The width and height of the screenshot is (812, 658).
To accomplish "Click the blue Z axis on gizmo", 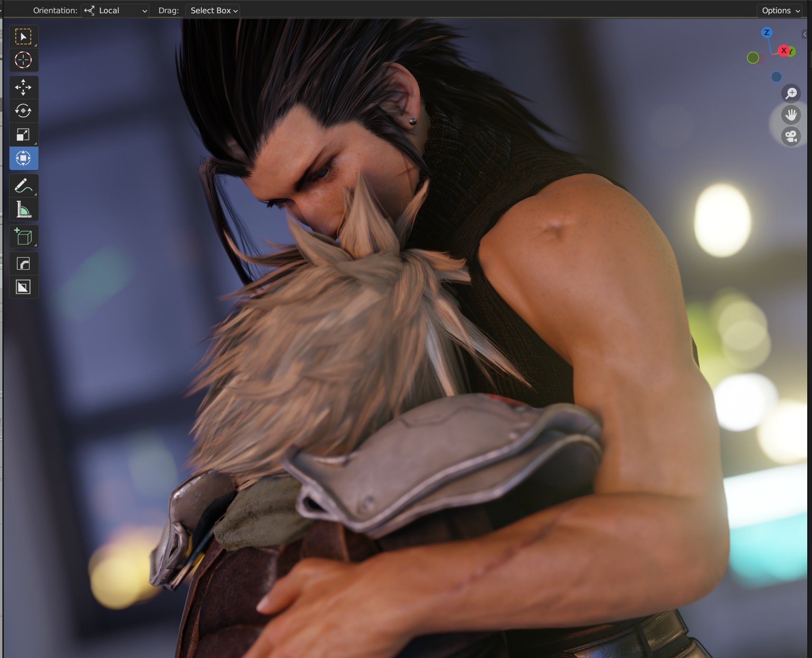I will point(766,32).
